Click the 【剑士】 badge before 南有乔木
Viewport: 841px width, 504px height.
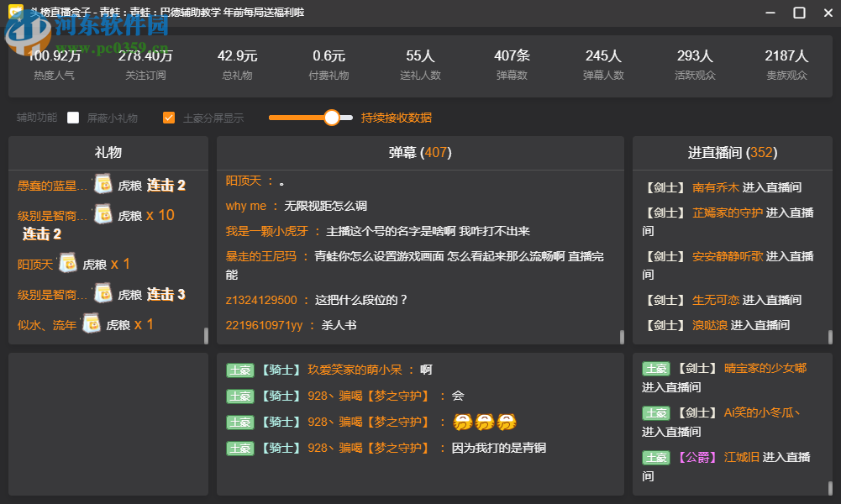point(664,186)
